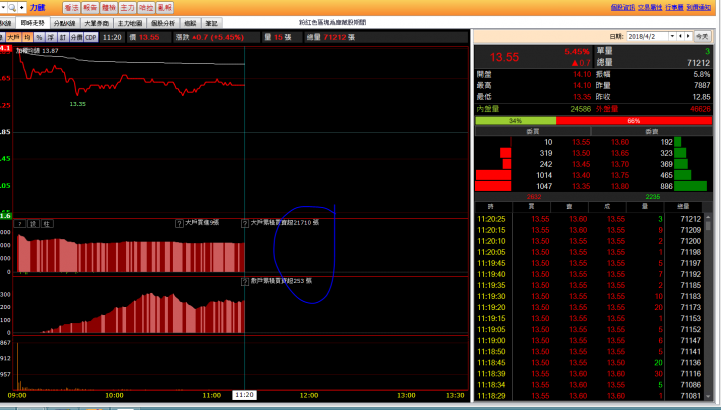
Task: Click the 哈拉 red toolbar button
Action: 146,7
